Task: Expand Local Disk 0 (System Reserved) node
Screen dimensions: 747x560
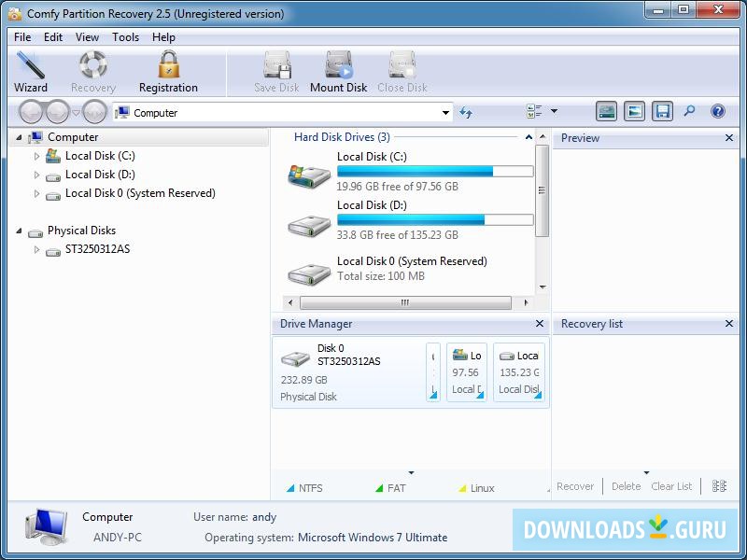Action: tap(36, 193)
